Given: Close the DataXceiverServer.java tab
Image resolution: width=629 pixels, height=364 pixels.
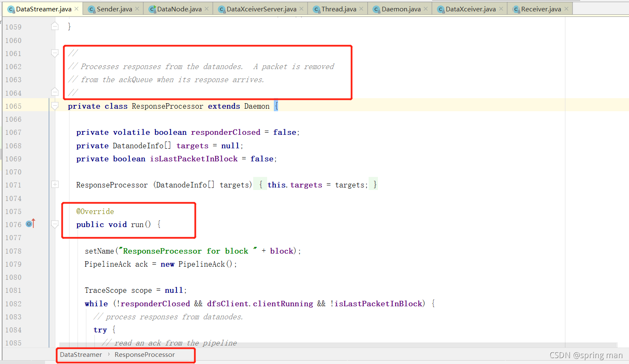Looking at the screenshot, I should point(302,9).
